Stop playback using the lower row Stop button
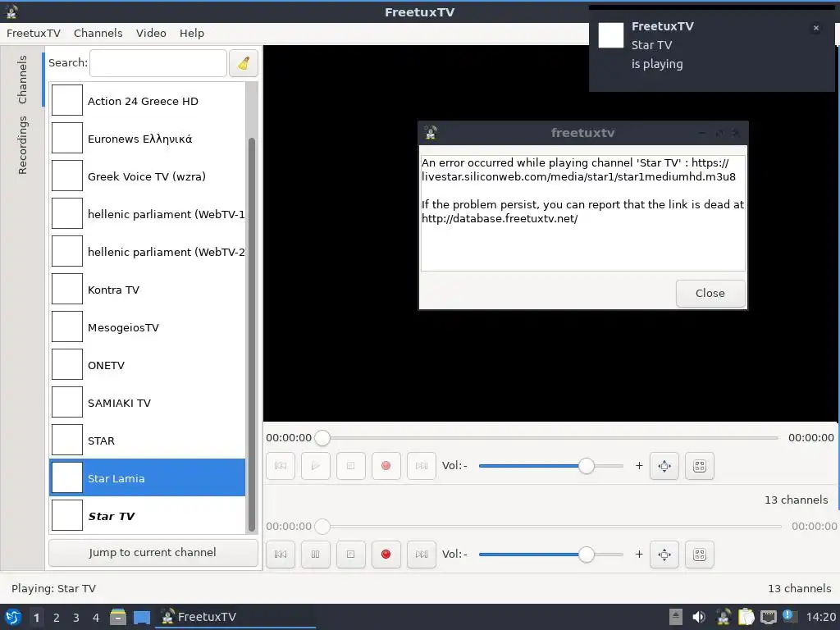Viewport: 840px width, 630px height. [x=351, y=555]
